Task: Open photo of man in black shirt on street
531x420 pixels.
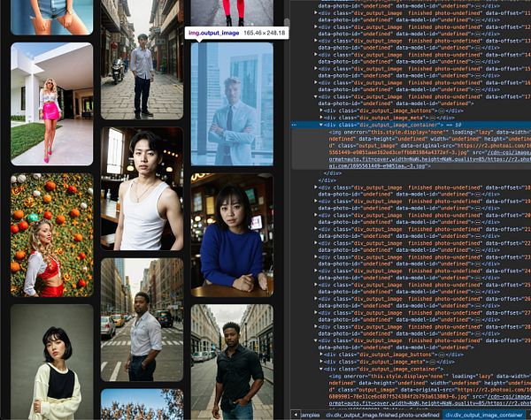Action: [232, 363]
